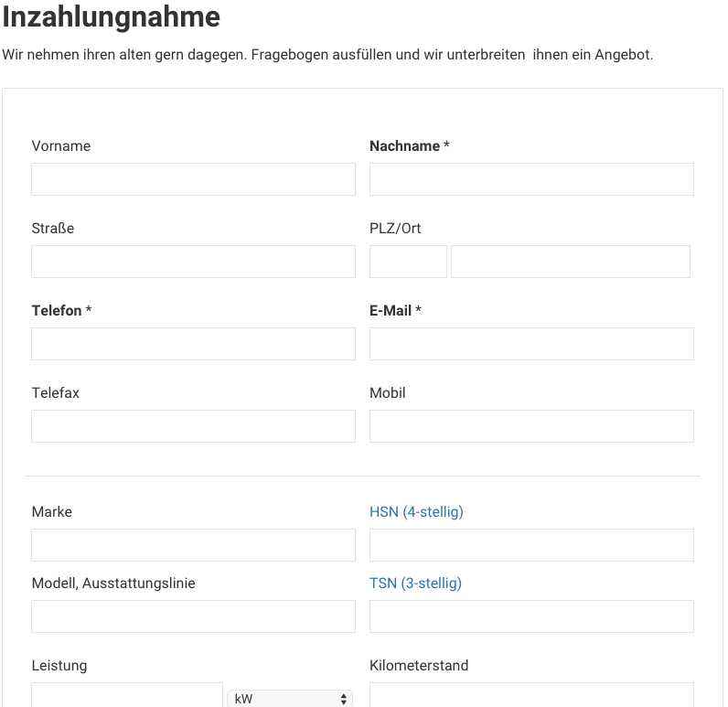This screenshot has width=728, height=707.
Task: Click the E-Mail field label
Action: (391, 311)
